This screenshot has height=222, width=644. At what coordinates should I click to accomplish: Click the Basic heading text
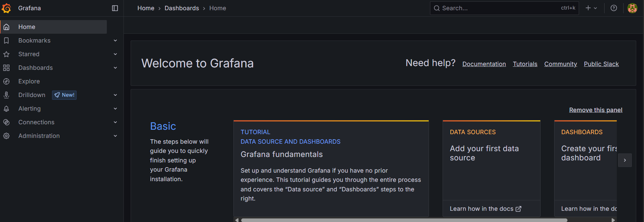point(163,126)
